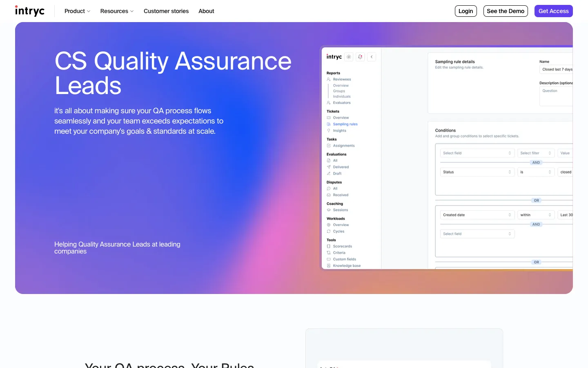Click the intryc logo inside the app sidebar

pyautogui.click(x=334, y=57)
